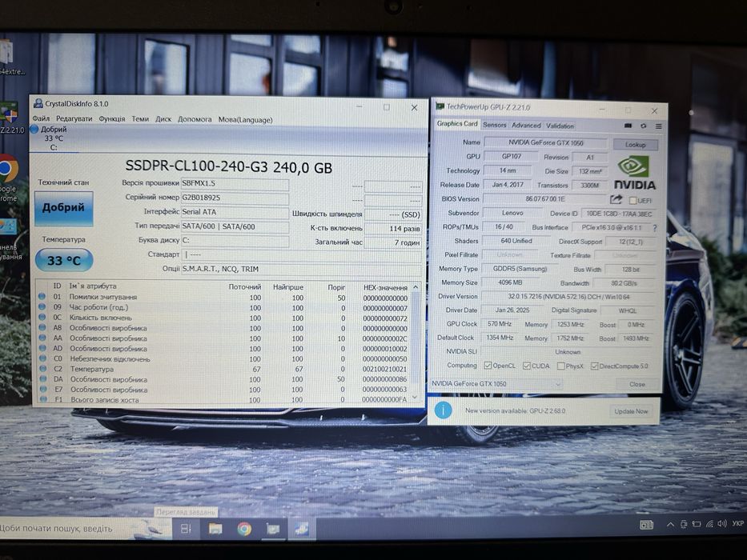The width and height of the screenshot is (747, 560).
Task: Click the Subvendor value Lenovo
Action: (x=512, y=213)
